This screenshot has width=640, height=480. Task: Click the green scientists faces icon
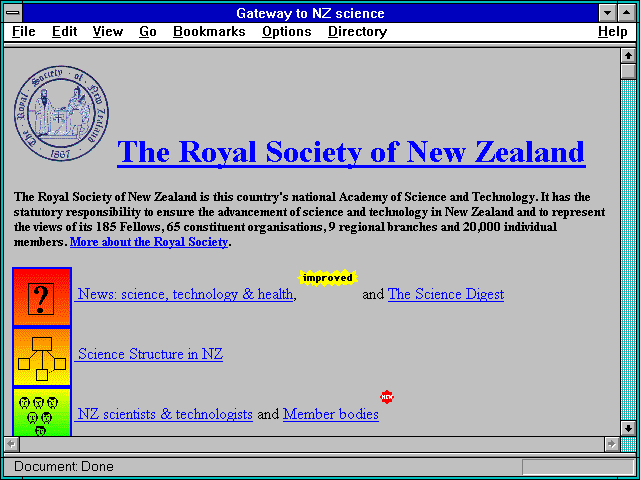(42, 412)
